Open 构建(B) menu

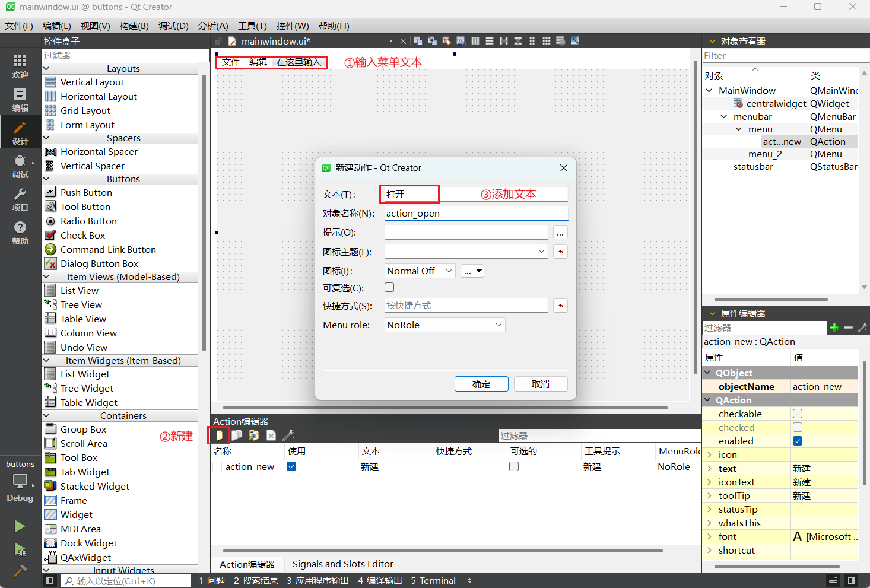134,26
